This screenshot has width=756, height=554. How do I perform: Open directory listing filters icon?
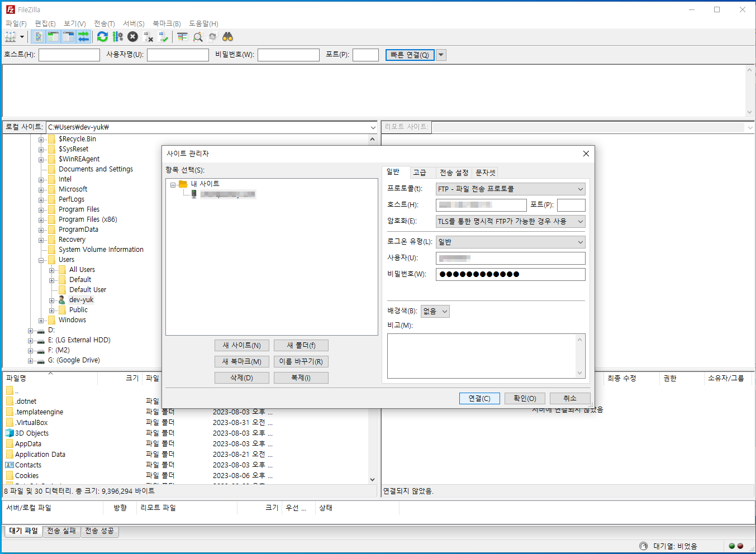[182, 37]
